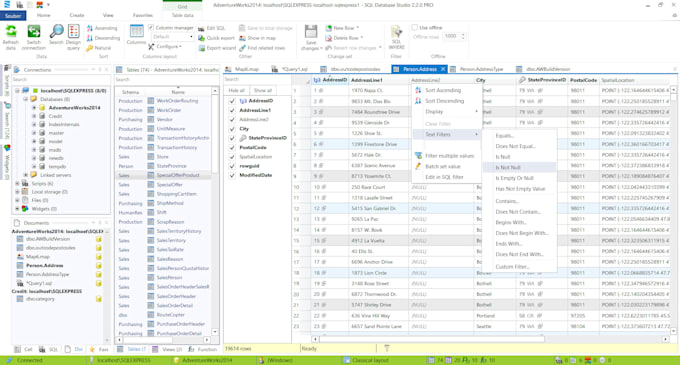Toggle the AddressLine2 column checkbox
Screen dimensions: 680x365
pyautogui.click(x=232, y=119)
